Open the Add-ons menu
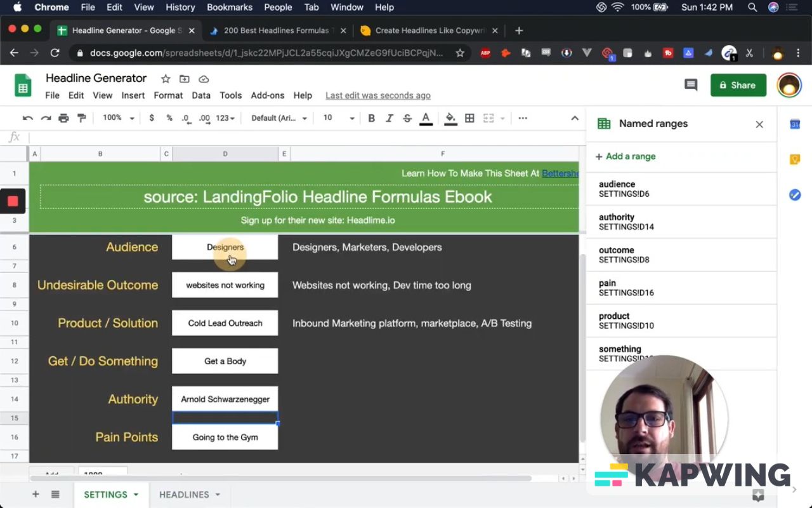 point(268,95)
